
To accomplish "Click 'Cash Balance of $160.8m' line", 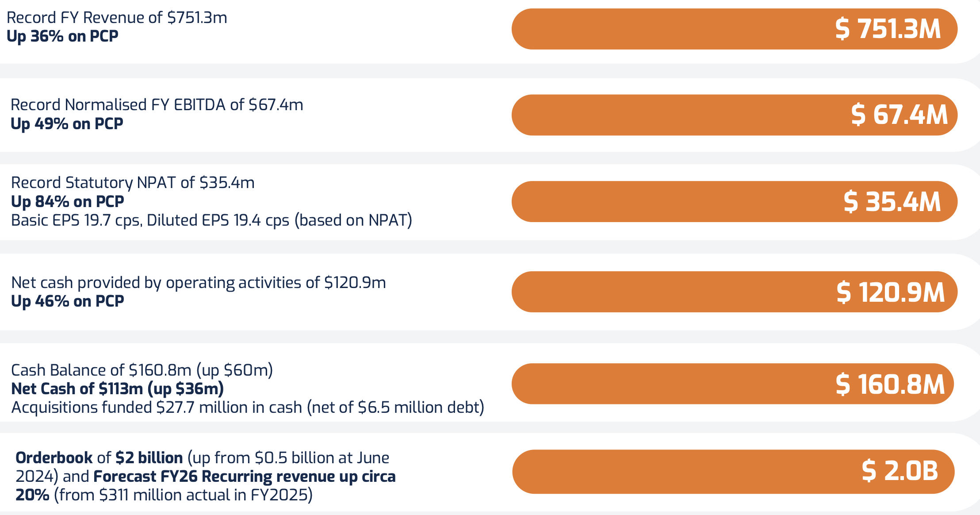I will tap(142, 370).
